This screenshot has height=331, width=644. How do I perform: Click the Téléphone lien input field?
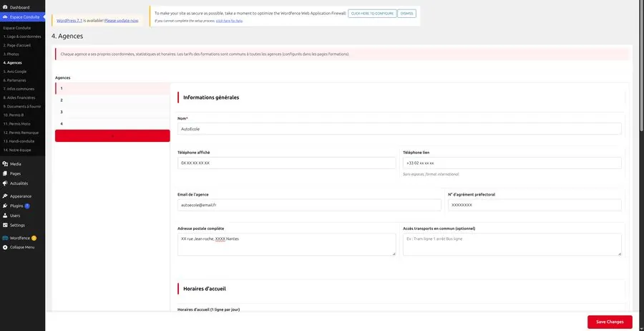click(x=512, y=163)
